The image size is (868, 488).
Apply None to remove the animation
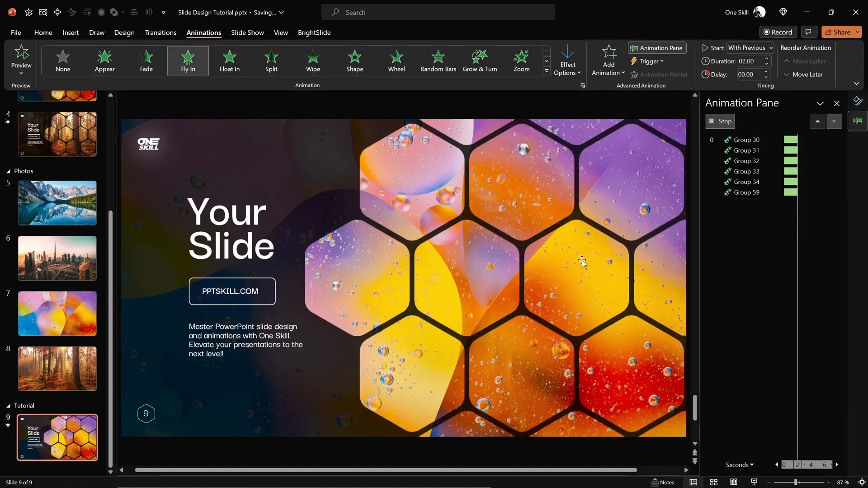(62, 61)
